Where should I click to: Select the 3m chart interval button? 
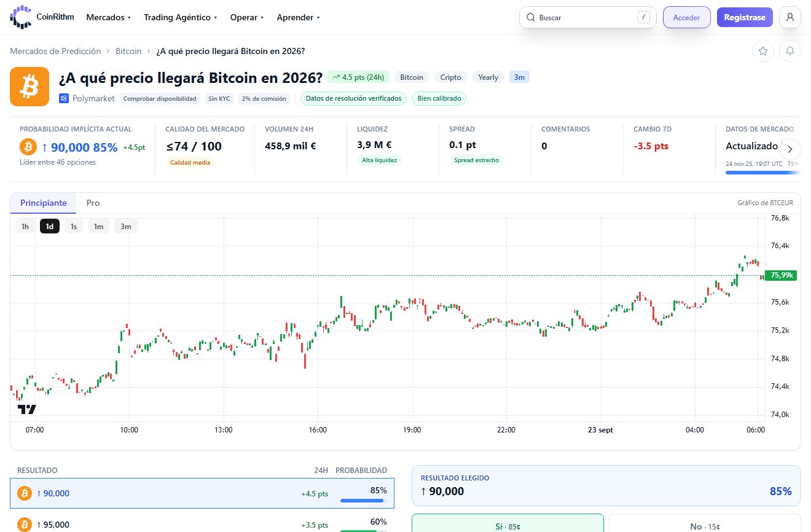126,226
